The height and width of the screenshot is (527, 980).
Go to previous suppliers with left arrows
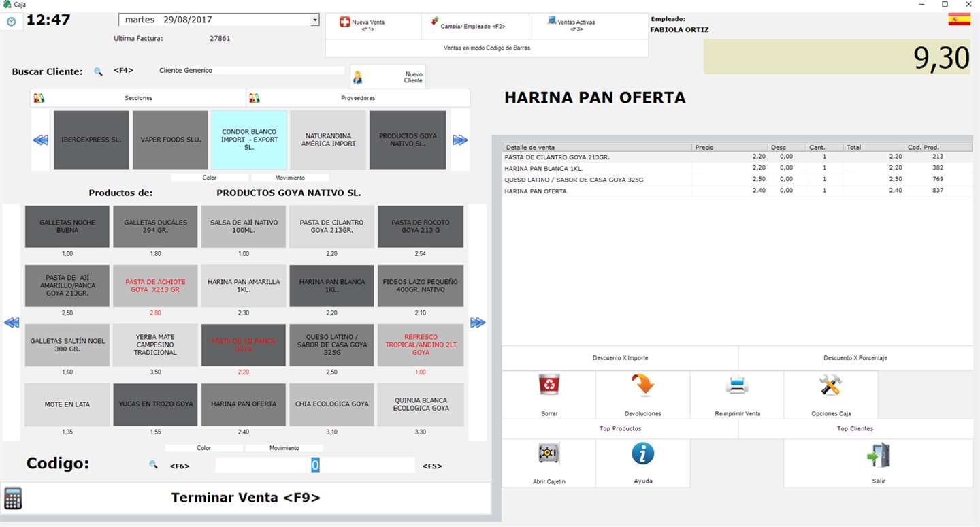tap(41, 140)
